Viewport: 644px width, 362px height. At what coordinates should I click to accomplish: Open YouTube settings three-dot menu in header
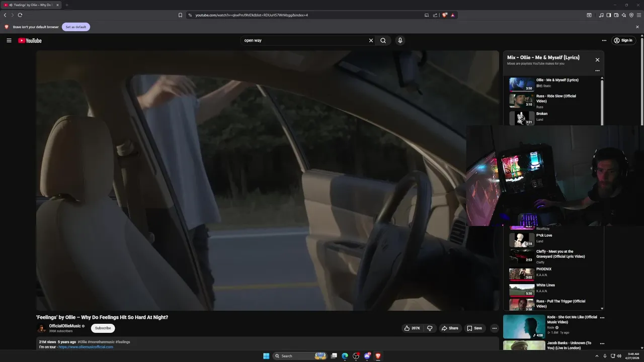604,40
